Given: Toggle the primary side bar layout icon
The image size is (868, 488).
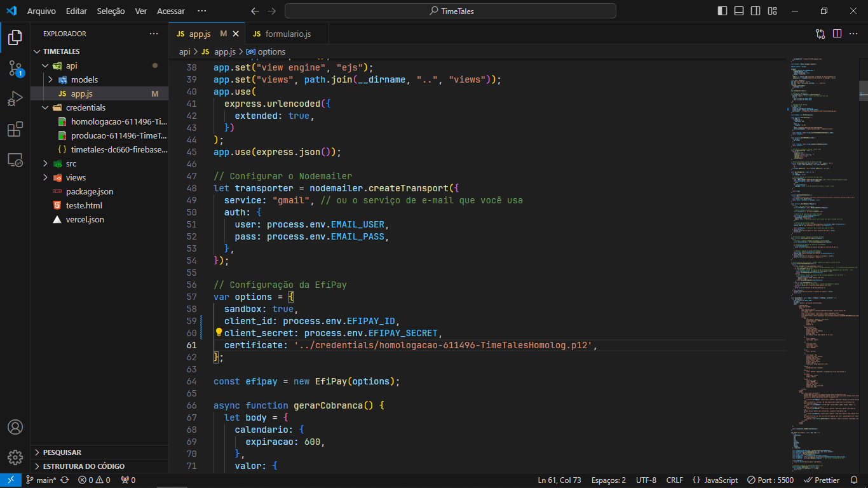Looking at the screenshot, I should click(x=722, y=11).
